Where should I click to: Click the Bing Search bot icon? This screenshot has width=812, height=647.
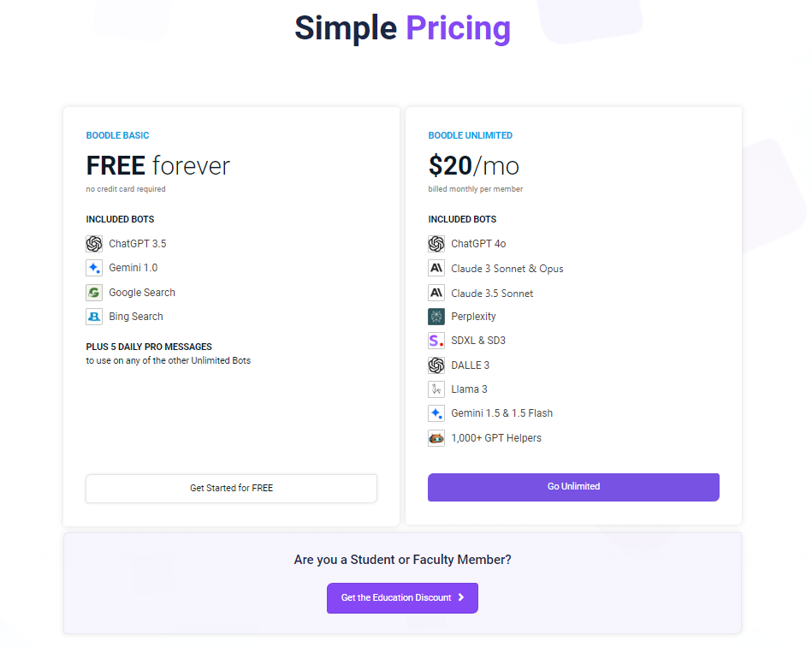94,317
